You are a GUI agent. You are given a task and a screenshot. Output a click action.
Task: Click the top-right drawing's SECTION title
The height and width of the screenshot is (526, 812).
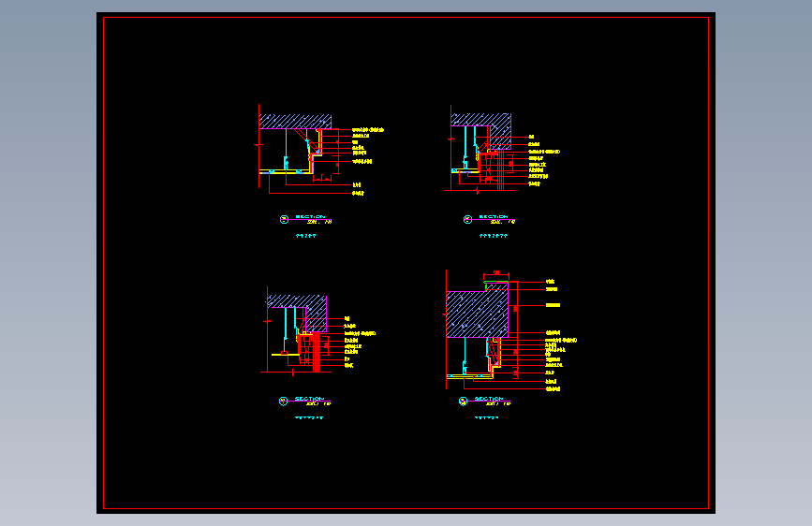494,217
